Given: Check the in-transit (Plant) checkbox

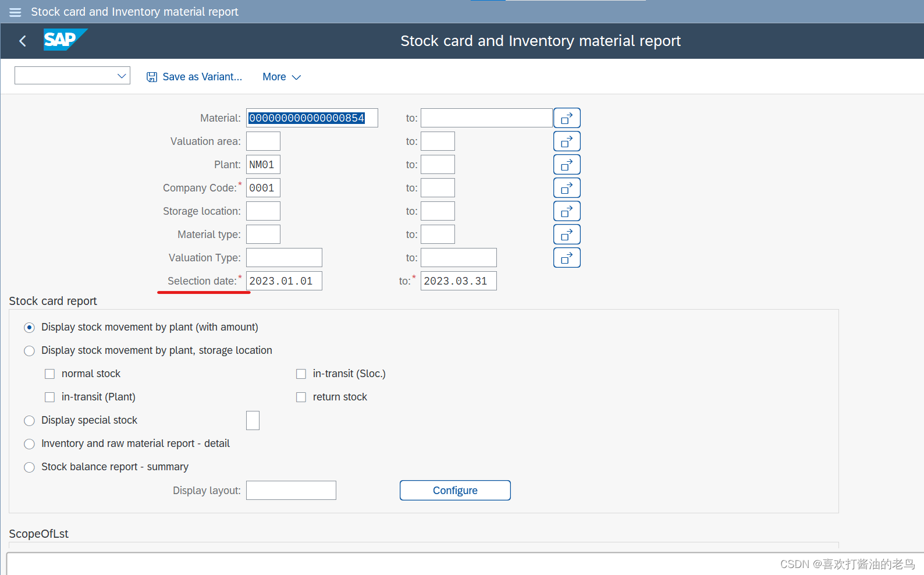Looking at the screenshot, I should click(50, 397).
